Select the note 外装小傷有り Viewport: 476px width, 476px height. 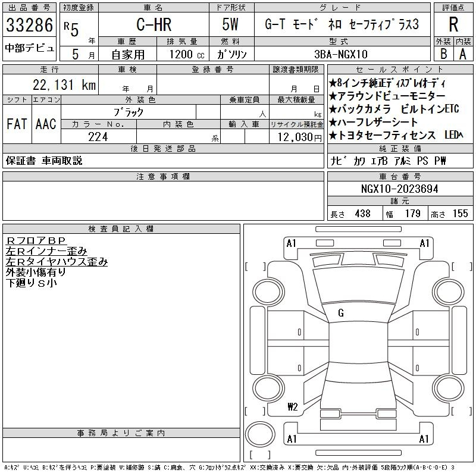36,273
